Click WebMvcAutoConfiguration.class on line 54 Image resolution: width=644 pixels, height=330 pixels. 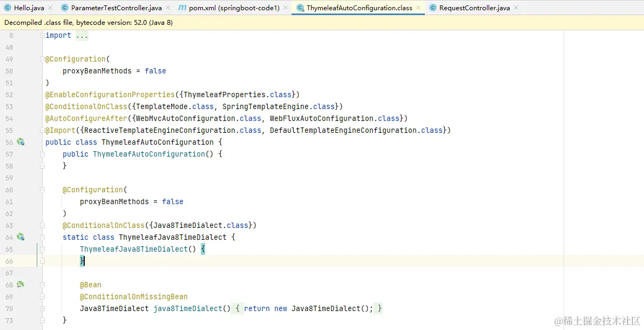coord(198,118)
